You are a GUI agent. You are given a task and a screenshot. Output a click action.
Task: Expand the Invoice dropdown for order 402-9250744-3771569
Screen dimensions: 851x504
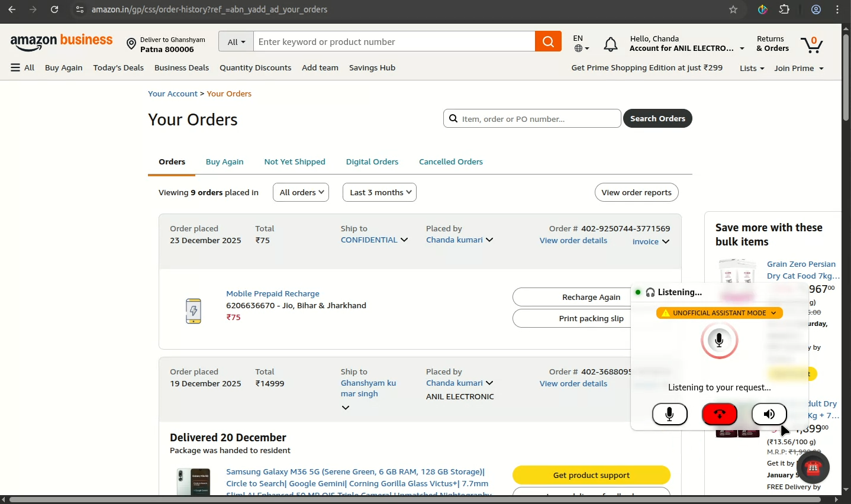(x=651, y=242)
